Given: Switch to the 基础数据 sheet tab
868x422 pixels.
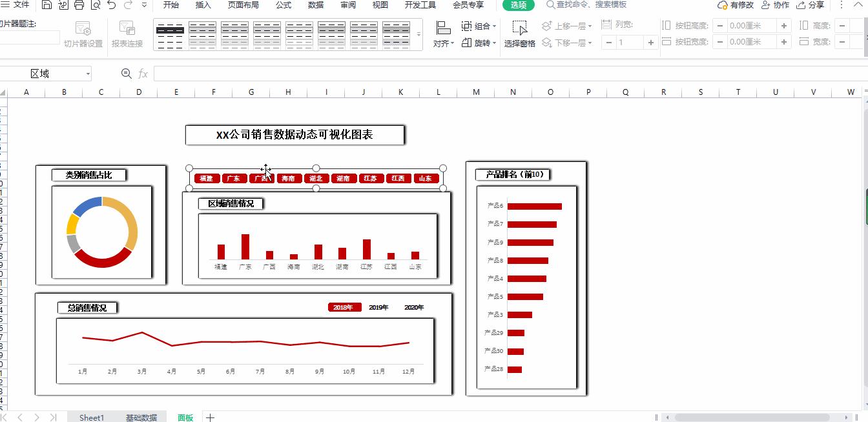Looking at the screenshot, I should 141,417.
